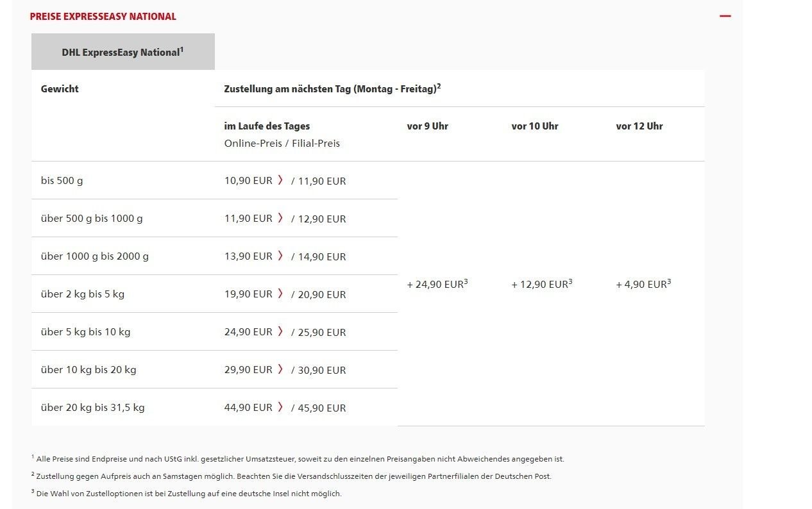The width and height of the screenshot is (812, 509).
Task: Click the '/ 25,90 EUR' branch price
Action: click(318, 333)
